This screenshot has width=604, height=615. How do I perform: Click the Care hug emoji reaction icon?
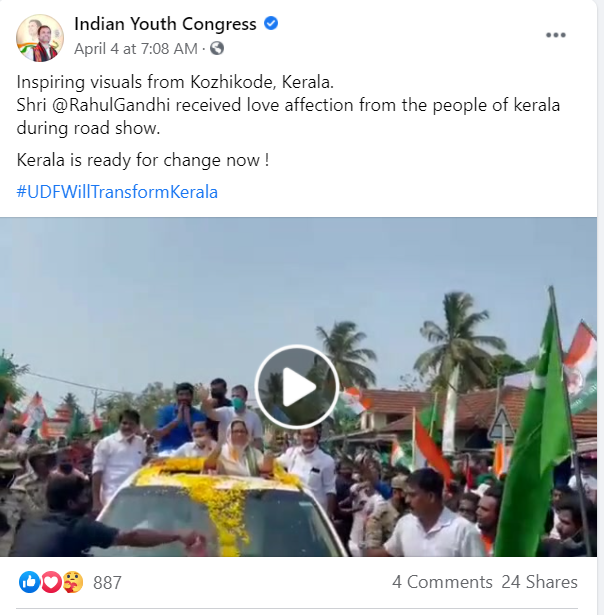(x=73, y=582)
